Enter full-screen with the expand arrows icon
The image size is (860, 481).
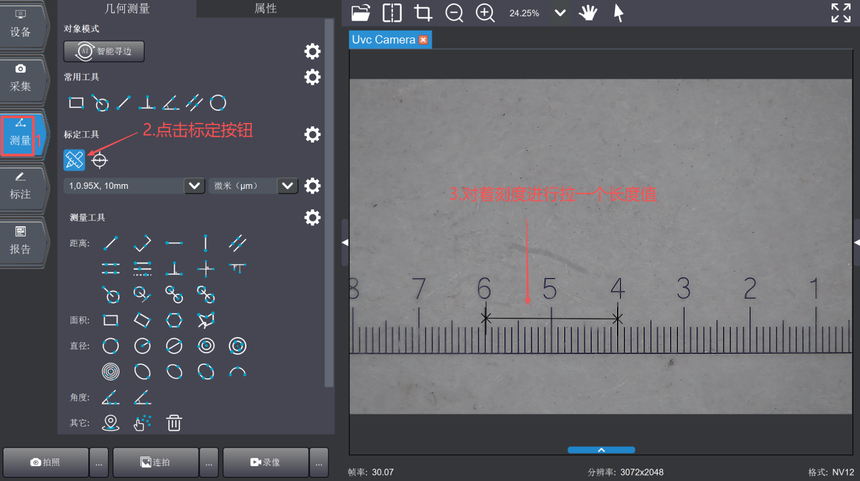(841, 13)
